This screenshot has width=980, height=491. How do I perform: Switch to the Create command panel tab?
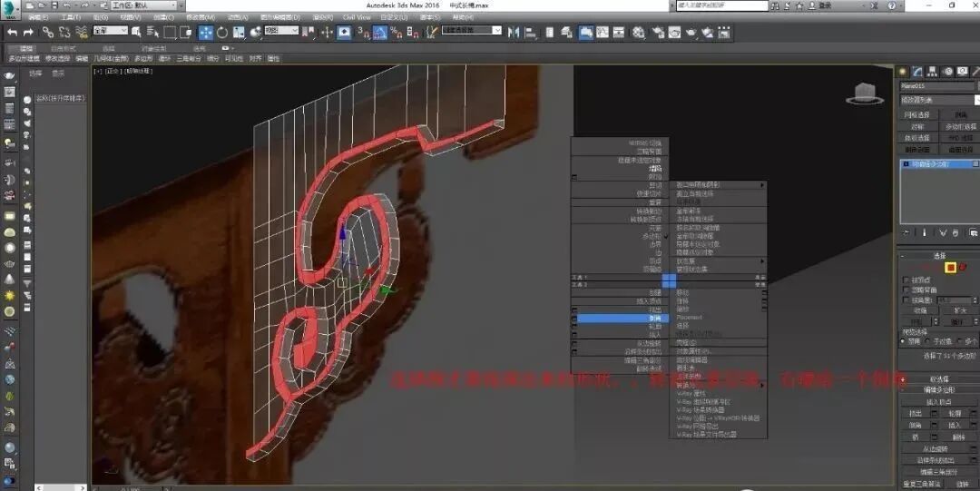click(903, 72)
